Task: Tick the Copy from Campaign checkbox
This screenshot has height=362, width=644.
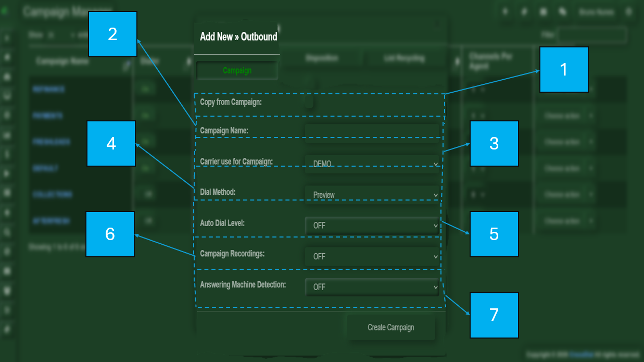Action: click(309, 102)
